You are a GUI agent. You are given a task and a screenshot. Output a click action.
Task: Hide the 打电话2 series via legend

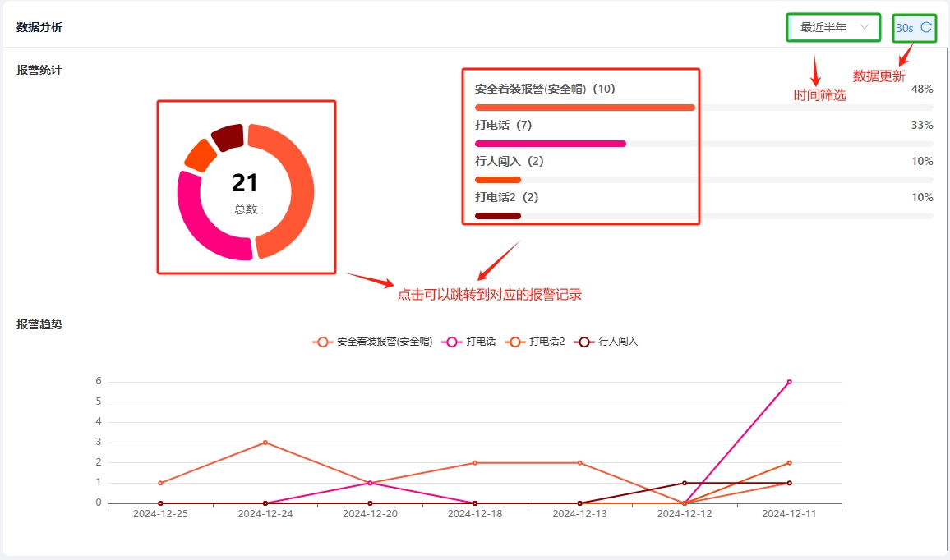(x=536, y=342)
